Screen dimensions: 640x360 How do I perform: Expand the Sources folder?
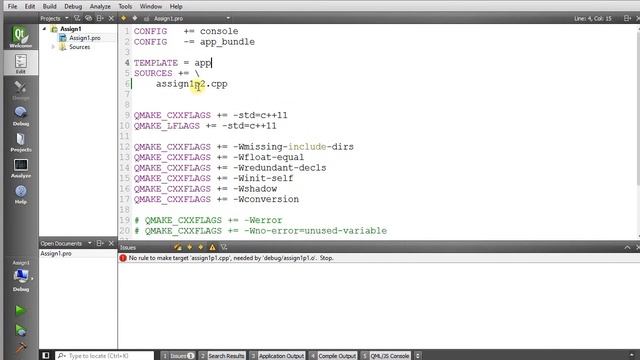(x=53, y=47)
